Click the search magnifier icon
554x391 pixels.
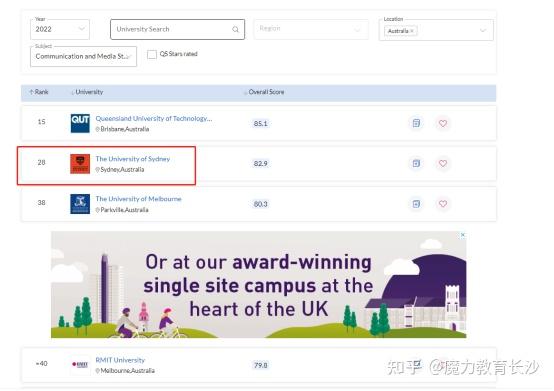(235, 29)
